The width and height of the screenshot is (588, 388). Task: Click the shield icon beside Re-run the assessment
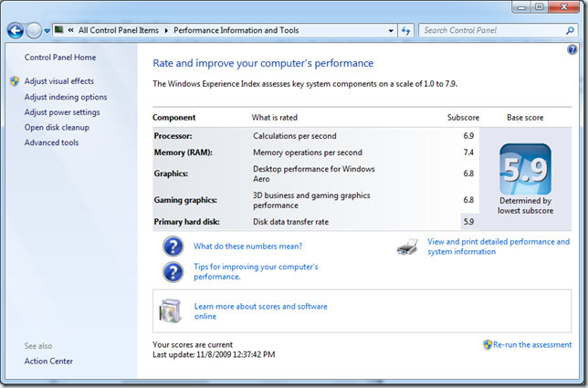click(x=488, y=344)
